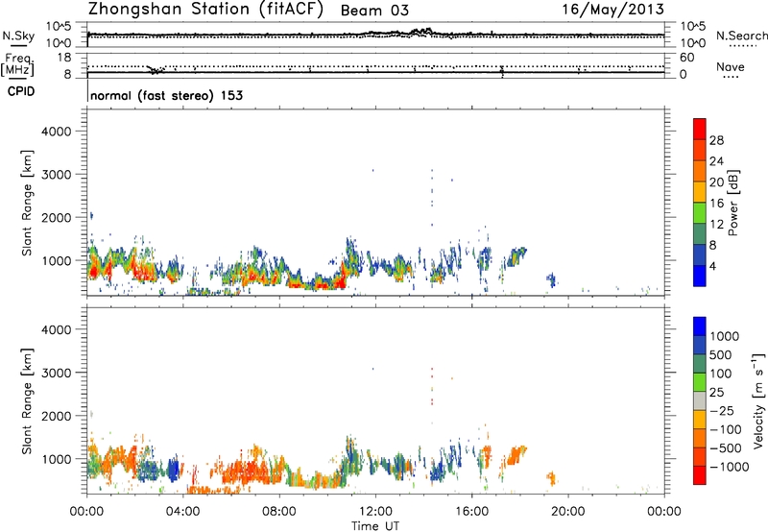Click the 'Time UT' axis title
This screenshot has height=532, width=768.
[375, 526]
